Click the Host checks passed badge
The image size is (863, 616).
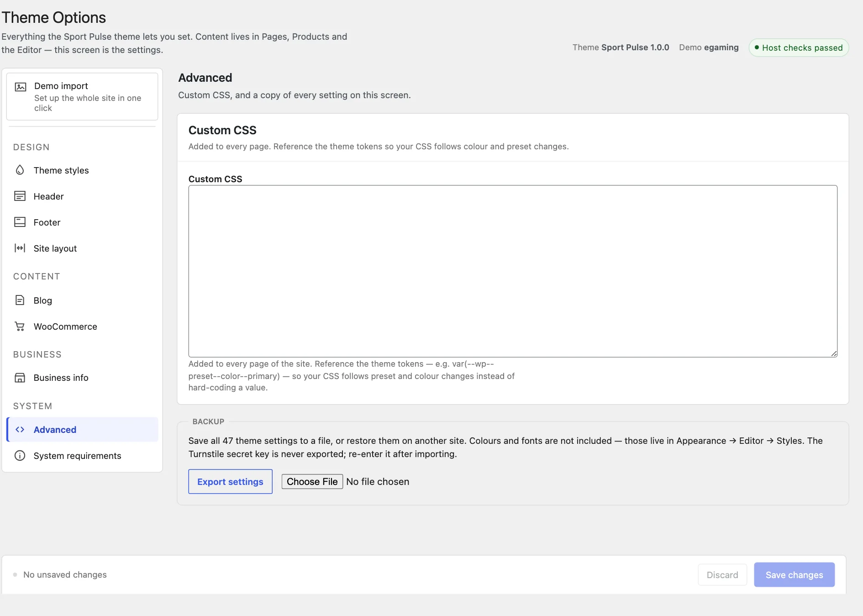[x=799, y=48]
